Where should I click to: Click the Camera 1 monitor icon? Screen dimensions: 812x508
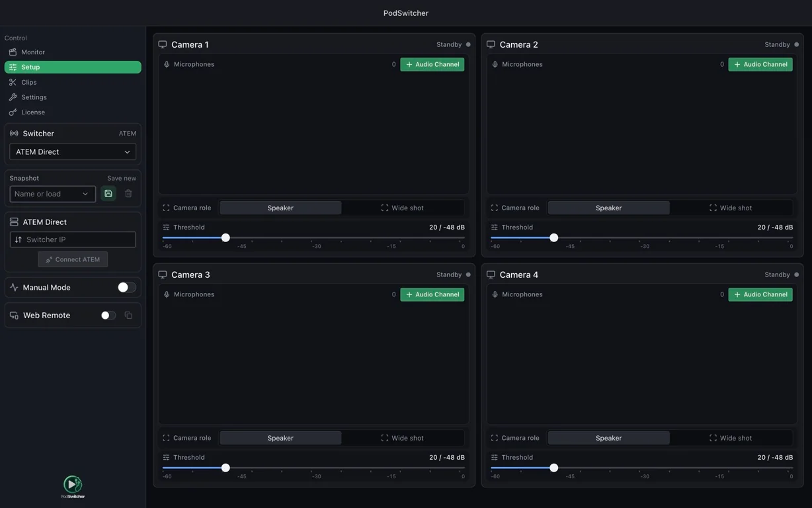click(x=163, y=44)
